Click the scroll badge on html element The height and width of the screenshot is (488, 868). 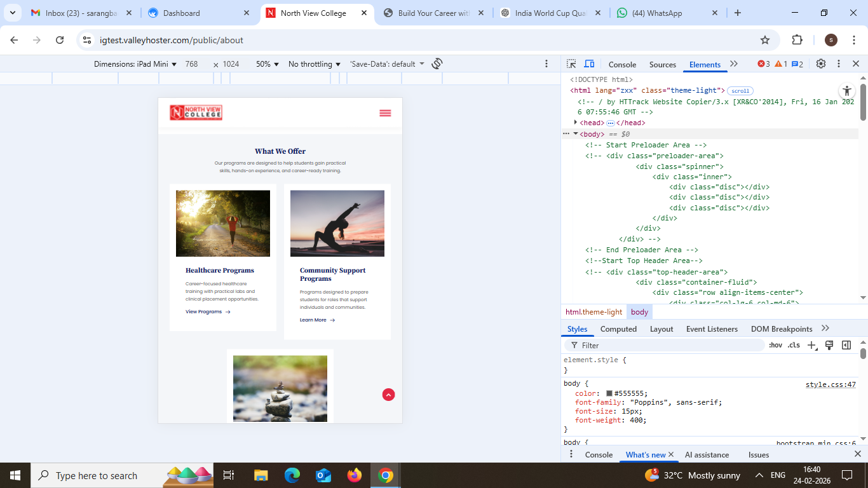pyautogui.click(x=740, y=91)
